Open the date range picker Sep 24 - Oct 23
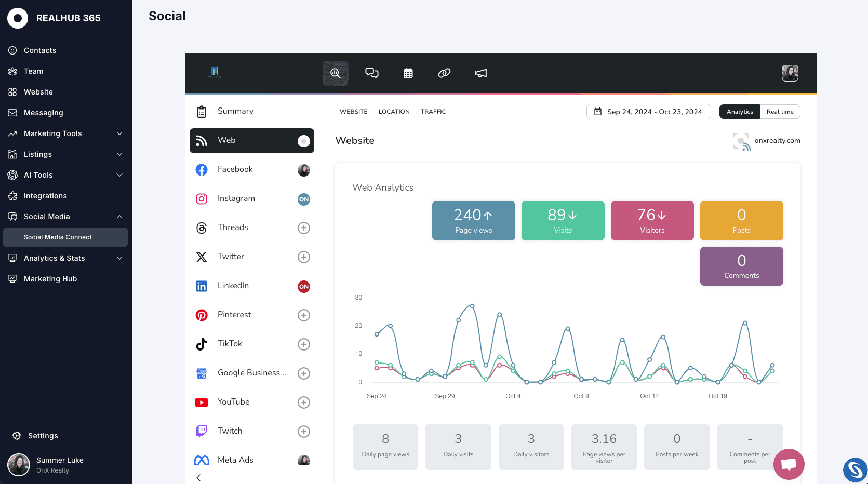The image size is (868, 484). (x=648, y=112)
